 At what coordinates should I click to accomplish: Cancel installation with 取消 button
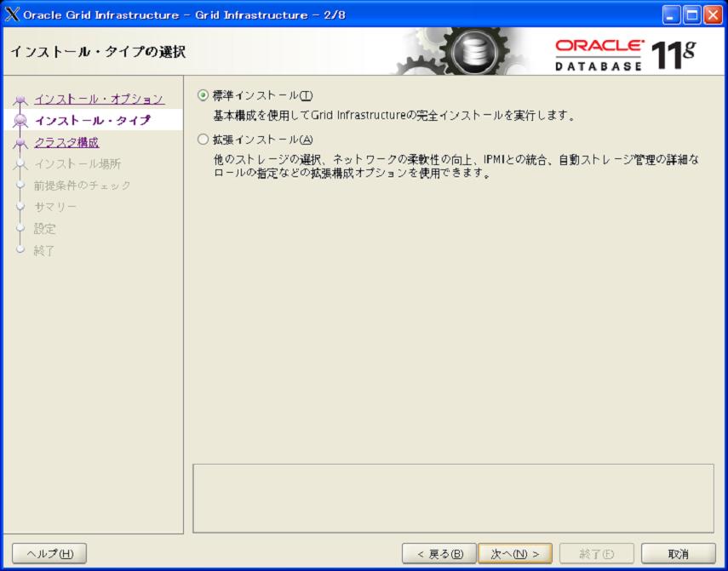click(x=679, y=553)
